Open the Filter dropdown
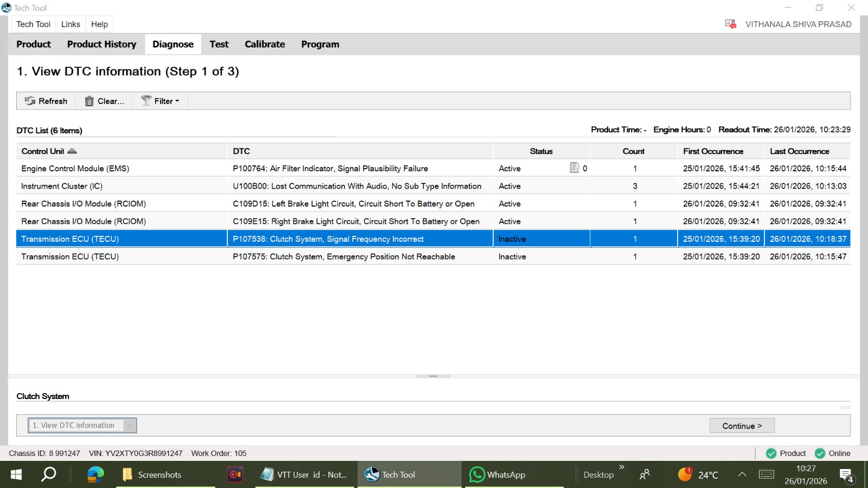Image resolution: width=868 pixels, height=488 pixels. click(160, 101)
